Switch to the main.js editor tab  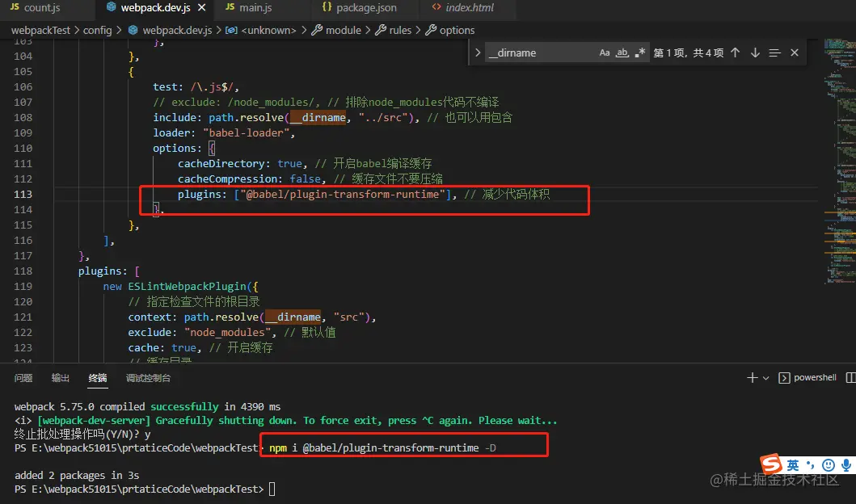pos(249,7)
